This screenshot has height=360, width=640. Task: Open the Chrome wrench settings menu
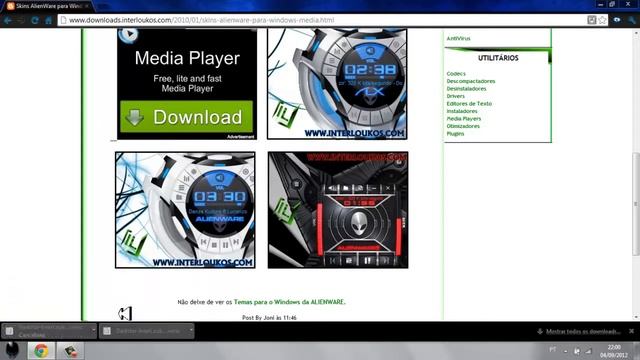[x=632, y=20]
